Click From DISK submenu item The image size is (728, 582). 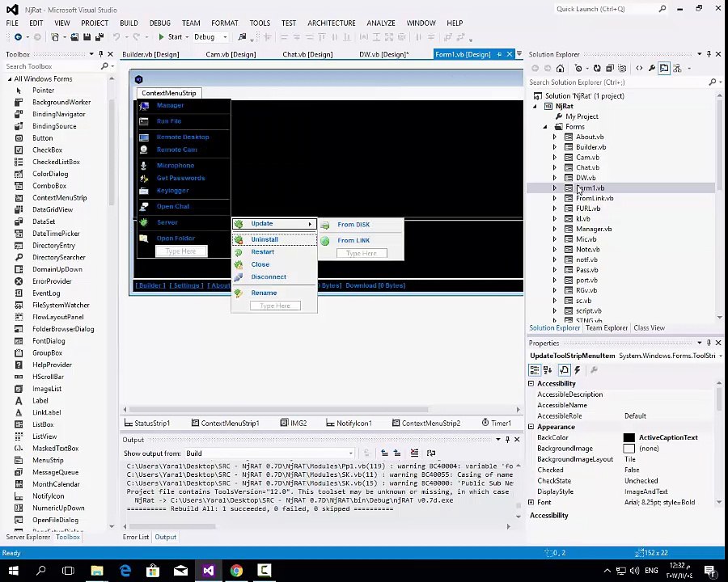tap(361, 225)
